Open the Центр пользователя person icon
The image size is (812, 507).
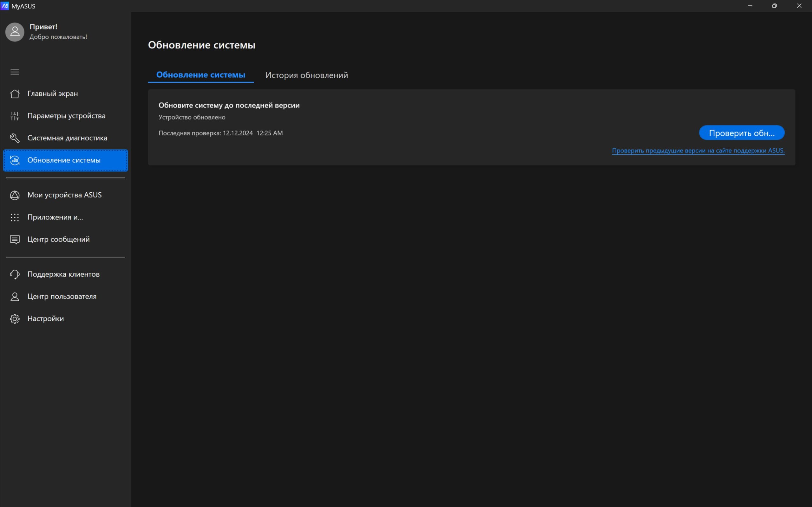pyautogui.click(x=15, y=296)
